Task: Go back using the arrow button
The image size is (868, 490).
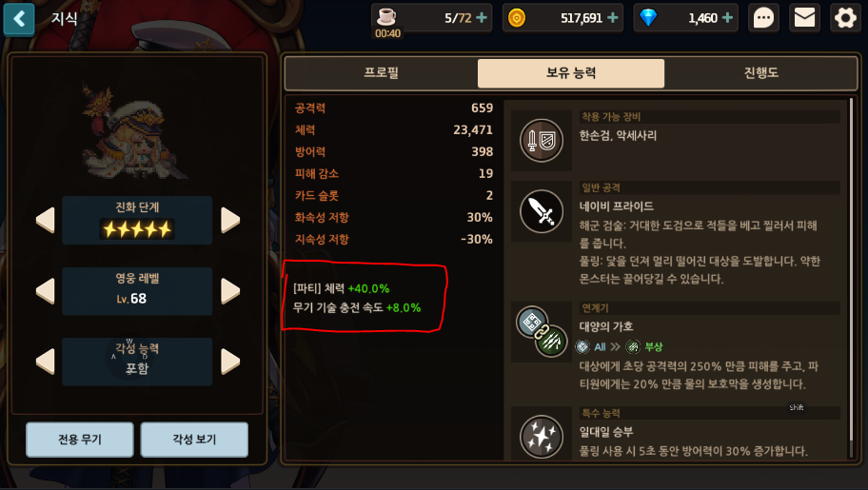Action: (19, 19)
